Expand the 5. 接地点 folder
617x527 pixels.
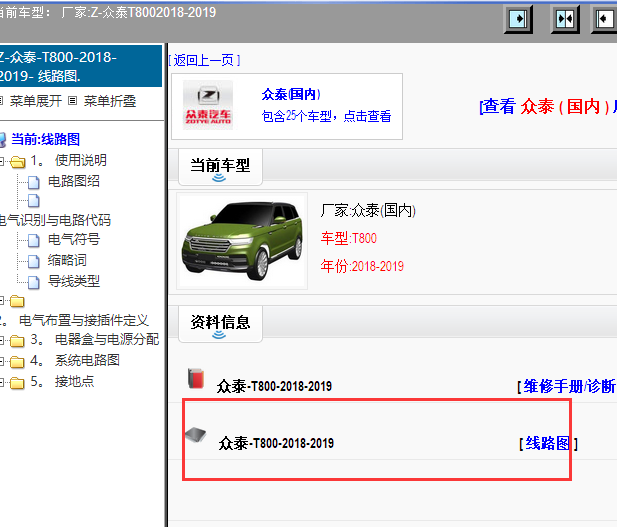click(x=2, y=382)
